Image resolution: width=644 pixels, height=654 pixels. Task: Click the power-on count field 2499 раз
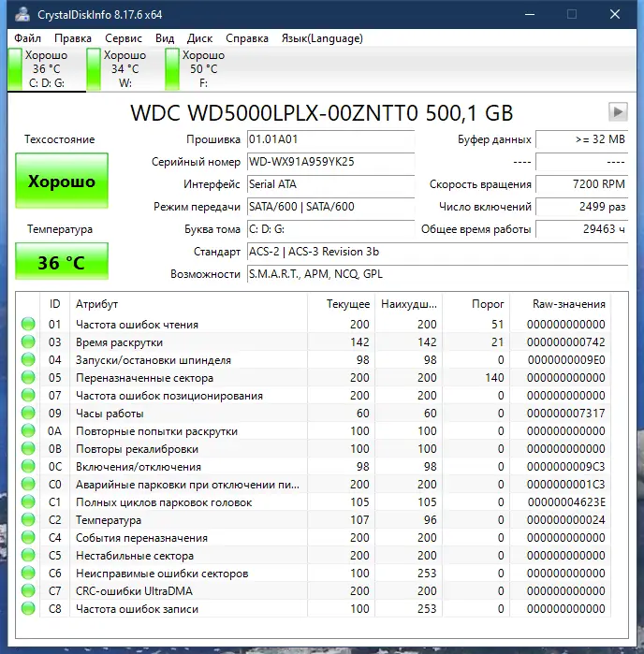[x=582, y=207]
